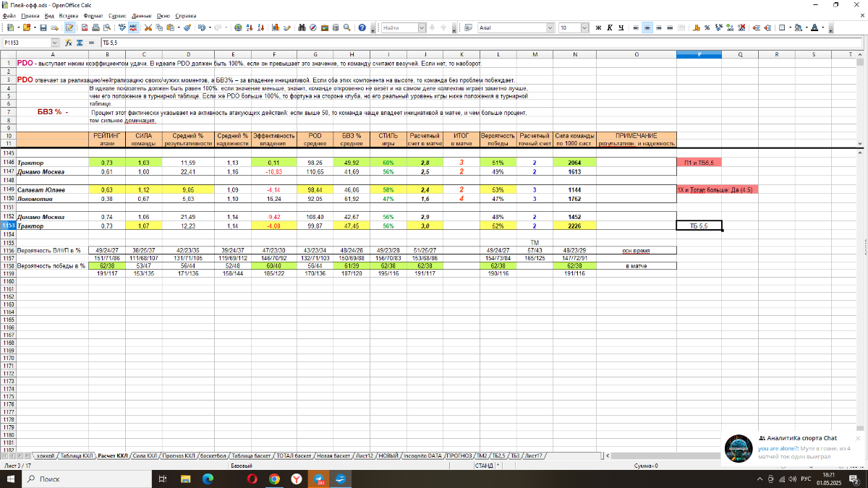This screenshot has width=868, height=488.
Task: Switch to Таблица КХЛ sheet tab
Action: point(76,456)
